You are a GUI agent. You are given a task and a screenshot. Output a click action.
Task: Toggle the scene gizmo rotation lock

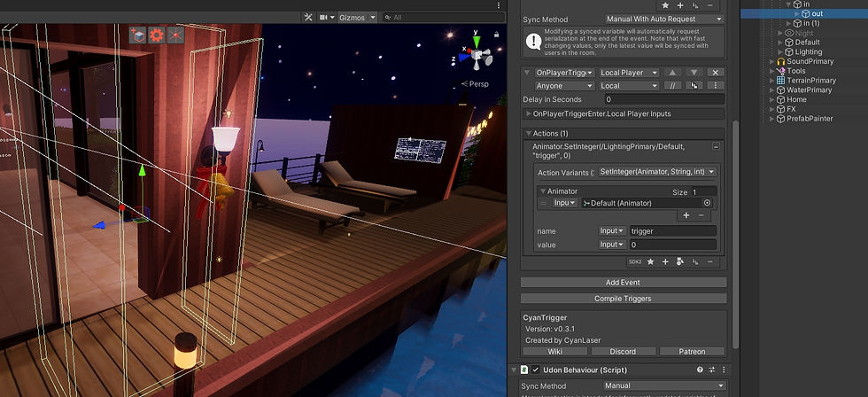coord(497,35)
